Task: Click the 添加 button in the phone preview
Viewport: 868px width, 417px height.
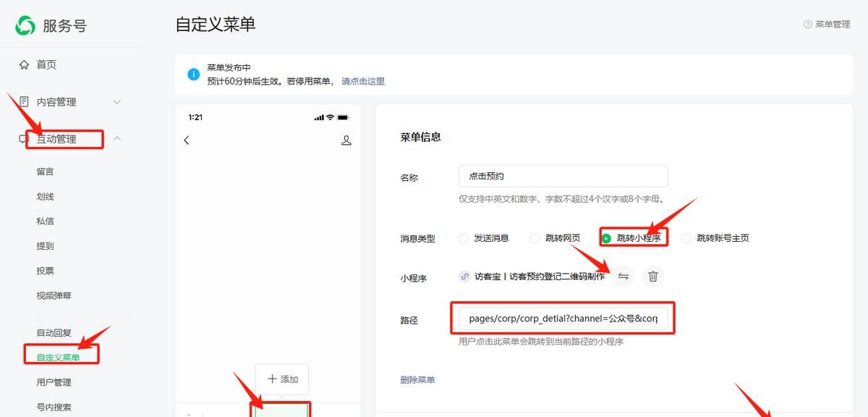Action: pos(281,378)
